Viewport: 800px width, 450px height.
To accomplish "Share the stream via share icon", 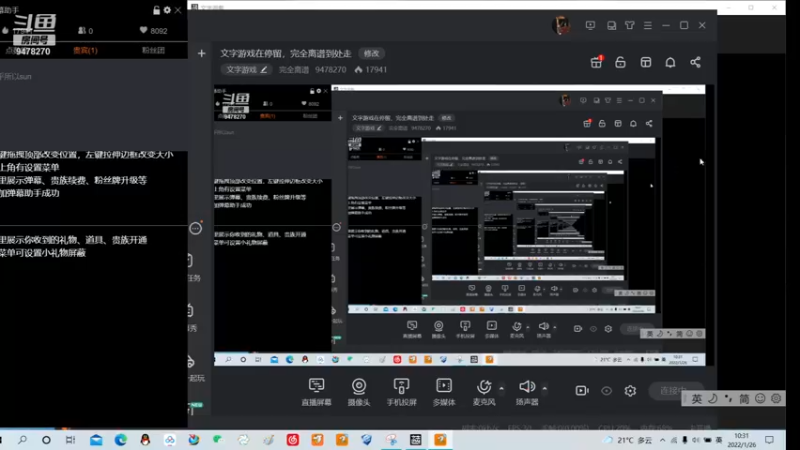I will click(x=695, y=62).
